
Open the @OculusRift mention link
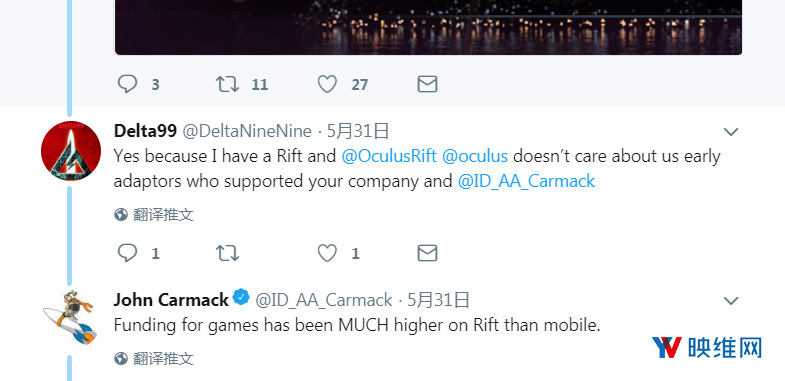click(x=389, y=156)
